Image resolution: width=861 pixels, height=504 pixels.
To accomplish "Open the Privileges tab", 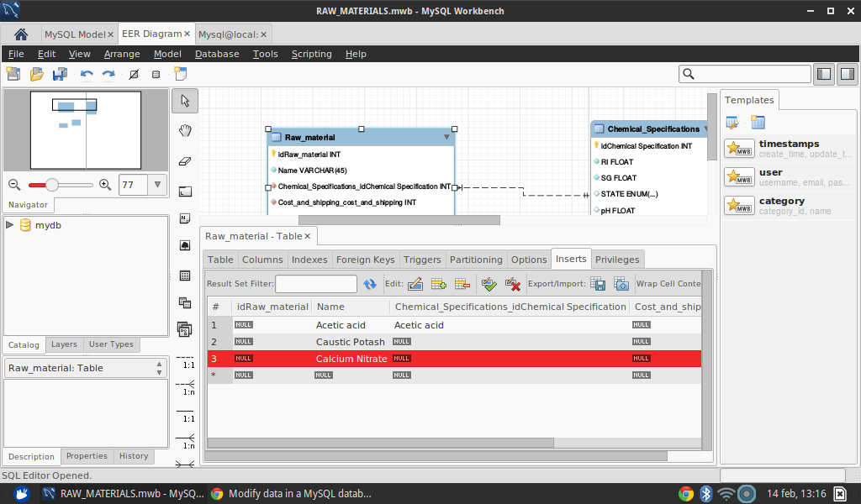I will 617,260.
